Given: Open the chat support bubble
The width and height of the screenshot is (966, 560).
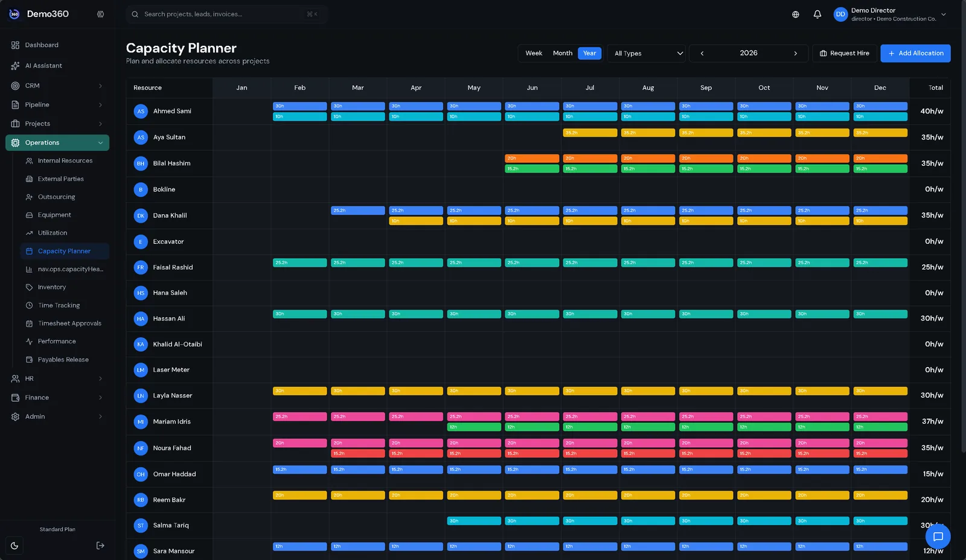Looking at the screenshot, I should coord(938,536).
